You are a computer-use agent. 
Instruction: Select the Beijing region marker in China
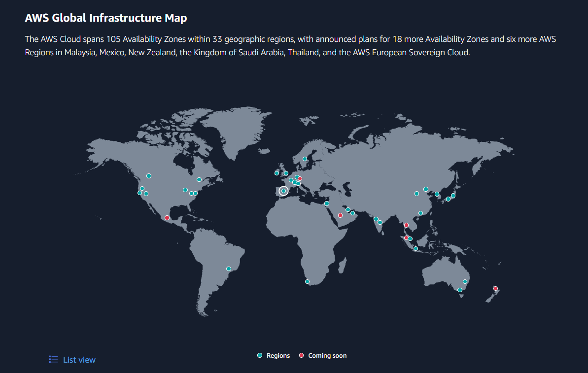click(426, 189)
